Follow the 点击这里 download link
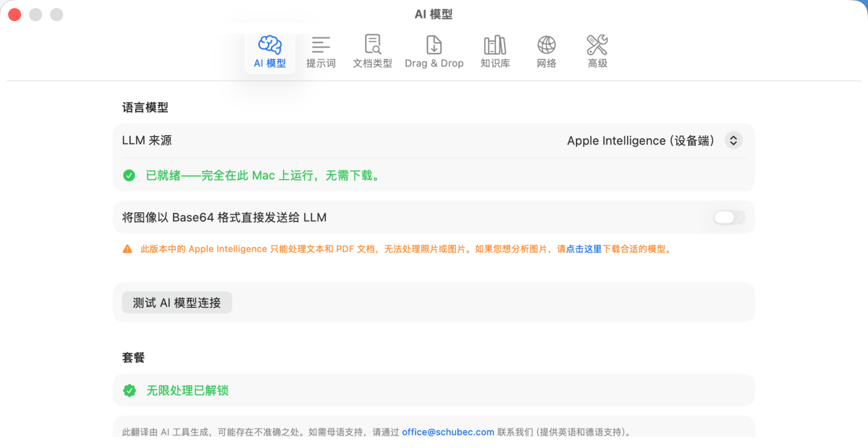868x448 pixels. coord(583,249)
